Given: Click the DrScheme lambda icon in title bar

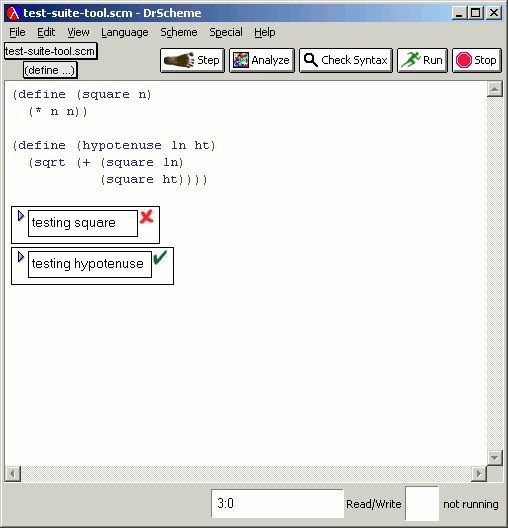Looking at the screenshot, I should pos(14,13).
